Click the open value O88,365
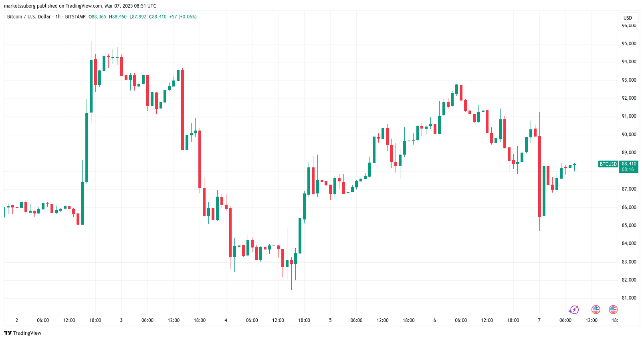Viewport: 644px width, 340px height. pos(97,17)
